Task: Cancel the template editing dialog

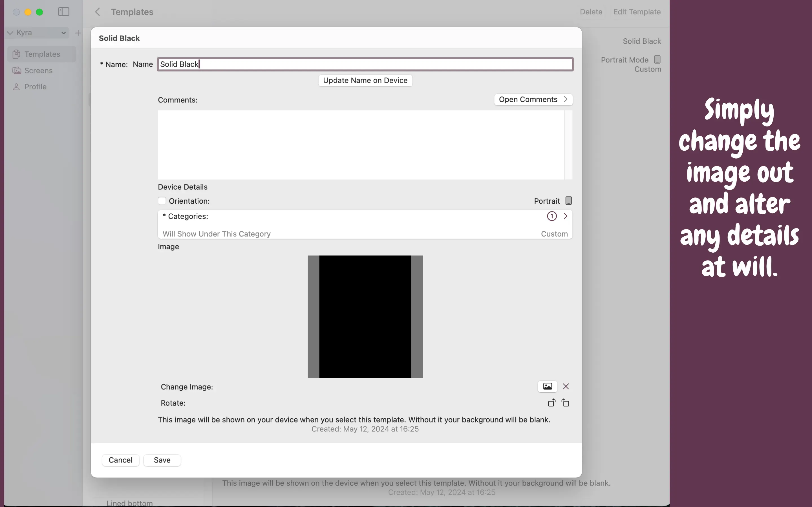Action: click(120, 460)
